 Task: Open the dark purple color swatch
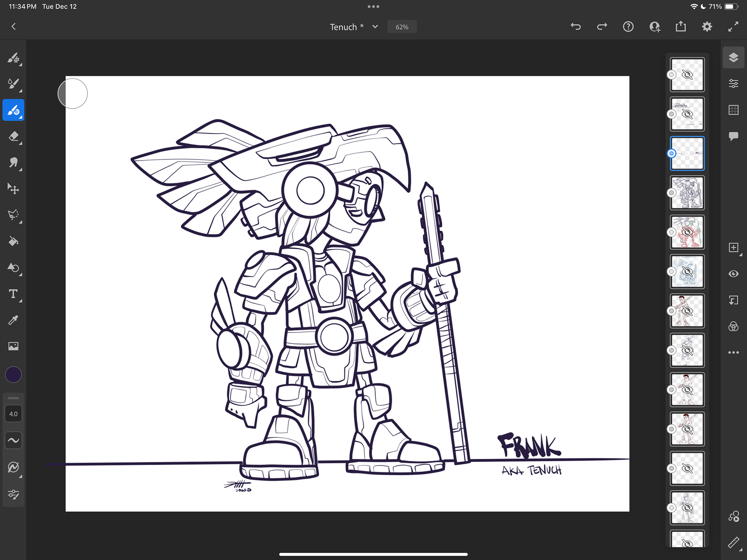pyautogui.click(x=14, y=375)
